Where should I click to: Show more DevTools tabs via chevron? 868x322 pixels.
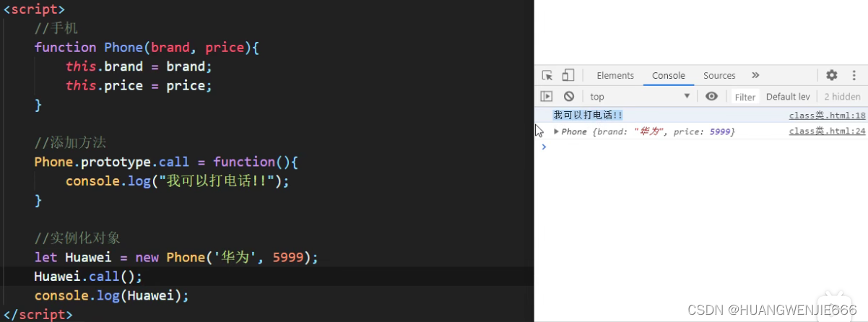pos(755,75)
